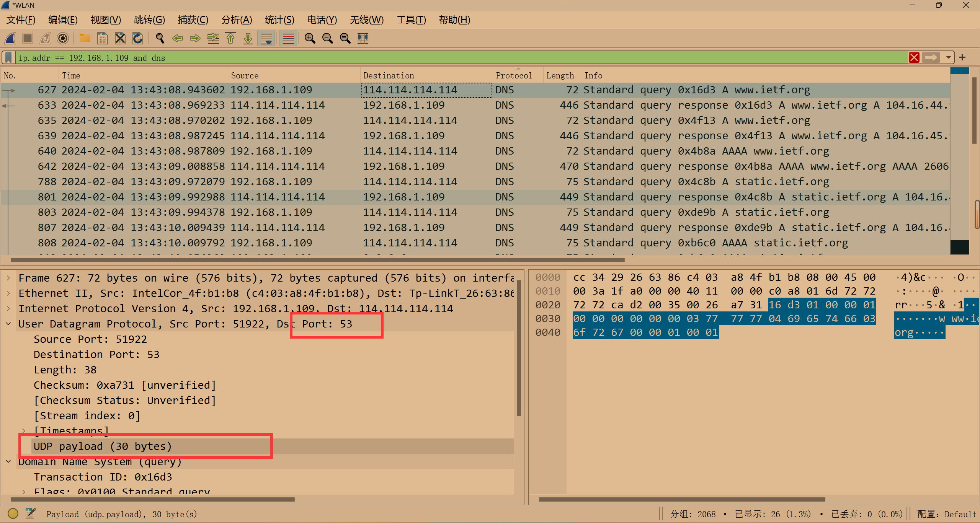Sort by Destination column header
980x523 pixels.
click(x=426, y=75)
